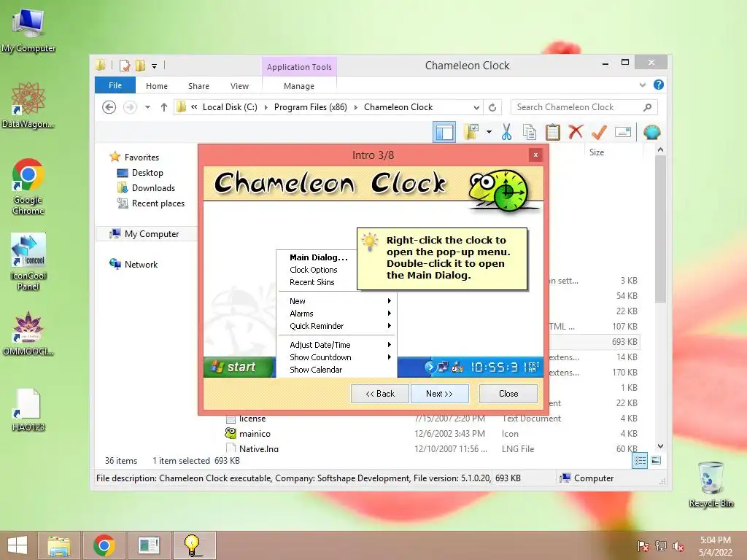Select the mainico file row
747x560 pixels.
pos(432,434)
